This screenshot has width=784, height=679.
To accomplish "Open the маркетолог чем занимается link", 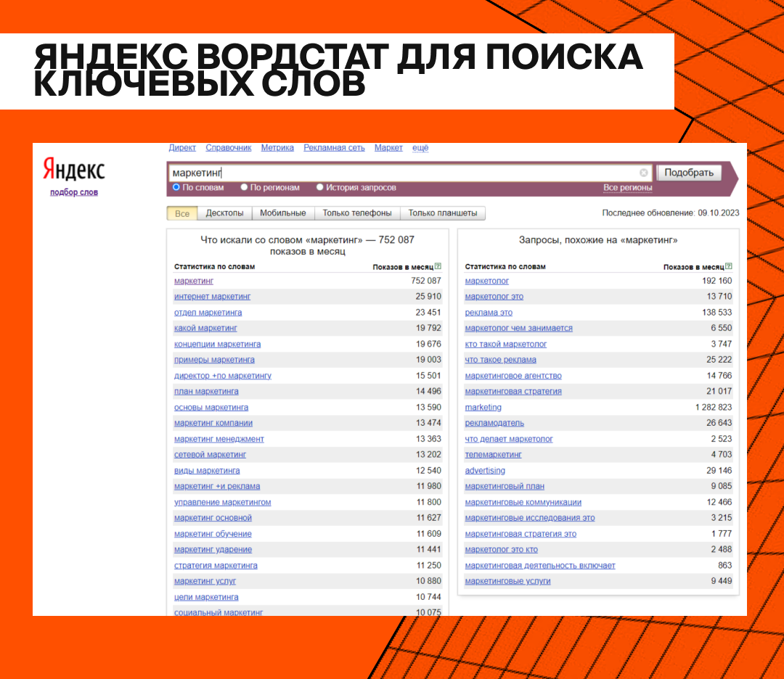I will click(x=518, y=329).
